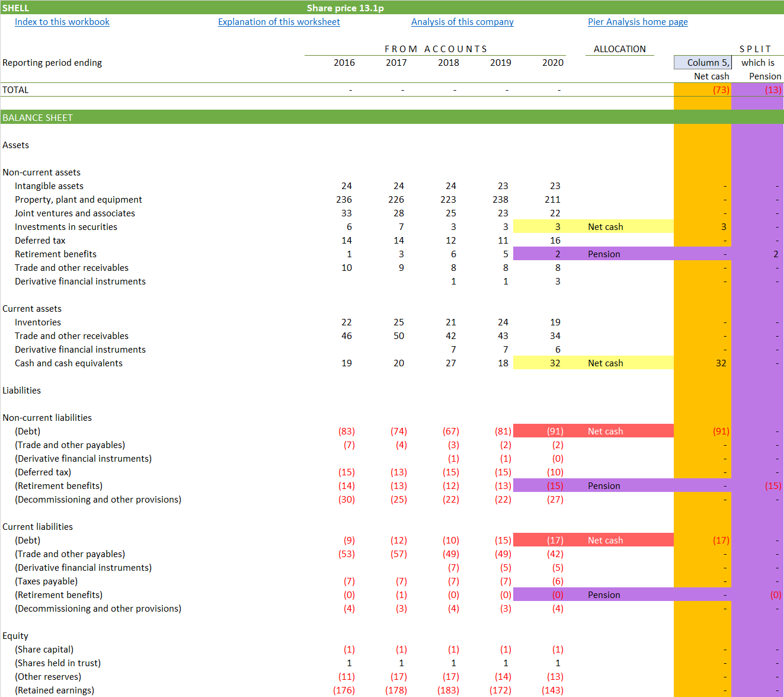The width and height of the screenshot is (784, 697).
Task: Select the 'Inventories' row label
Action: point(38,322)
